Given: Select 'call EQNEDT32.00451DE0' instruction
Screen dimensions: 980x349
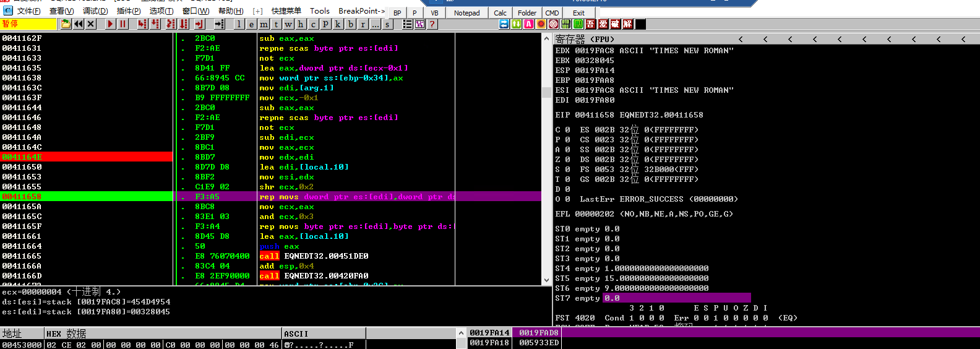Looking at the screenshot, I should click(x=314, y=256).
